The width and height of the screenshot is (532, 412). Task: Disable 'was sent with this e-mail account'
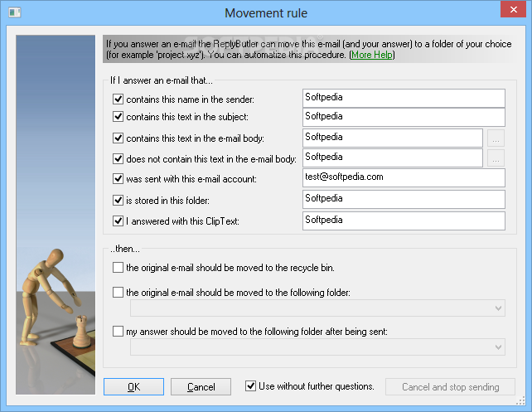tap(118, 179)
